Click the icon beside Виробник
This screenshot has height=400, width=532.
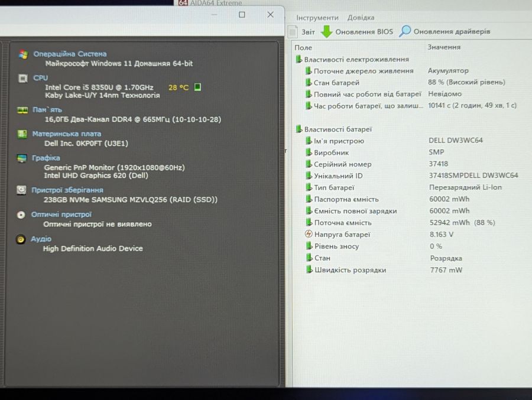pyautogui.click(x=309, y=152)
